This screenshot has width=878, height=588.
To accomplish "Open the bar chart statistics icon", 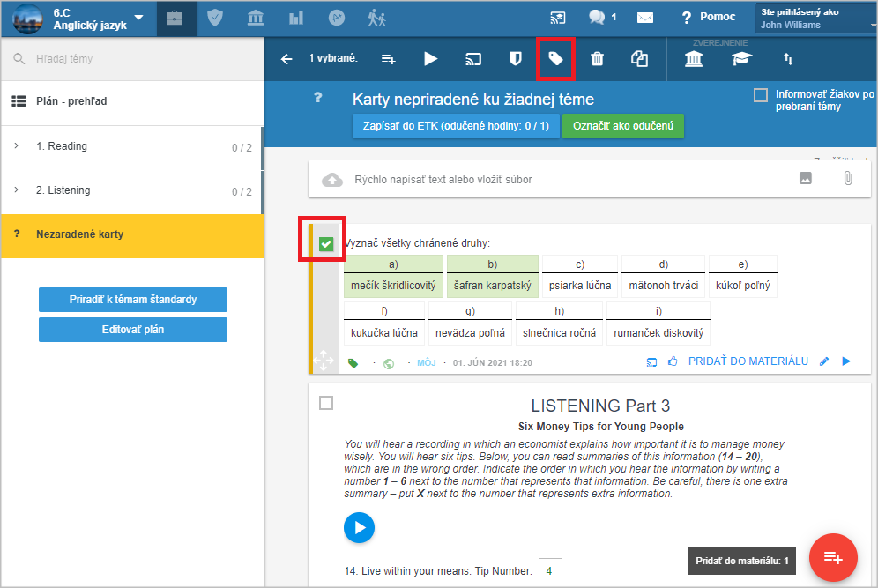I will [x=295, y=19].
